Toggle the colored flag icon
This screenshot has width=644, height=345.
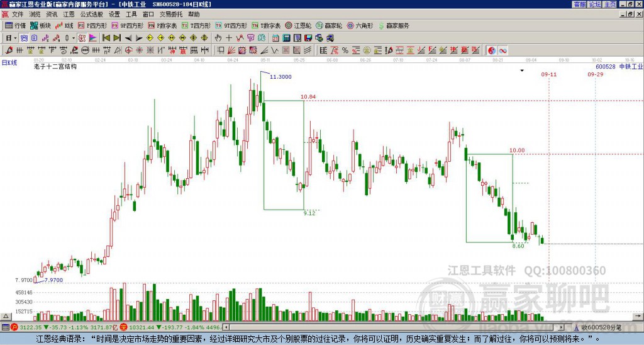pos(93,38)
